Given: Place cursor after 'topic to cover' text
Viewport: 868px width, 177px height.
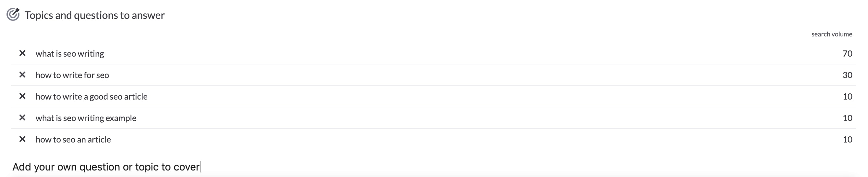Looking at the screenshot, I should pos(200,167).
